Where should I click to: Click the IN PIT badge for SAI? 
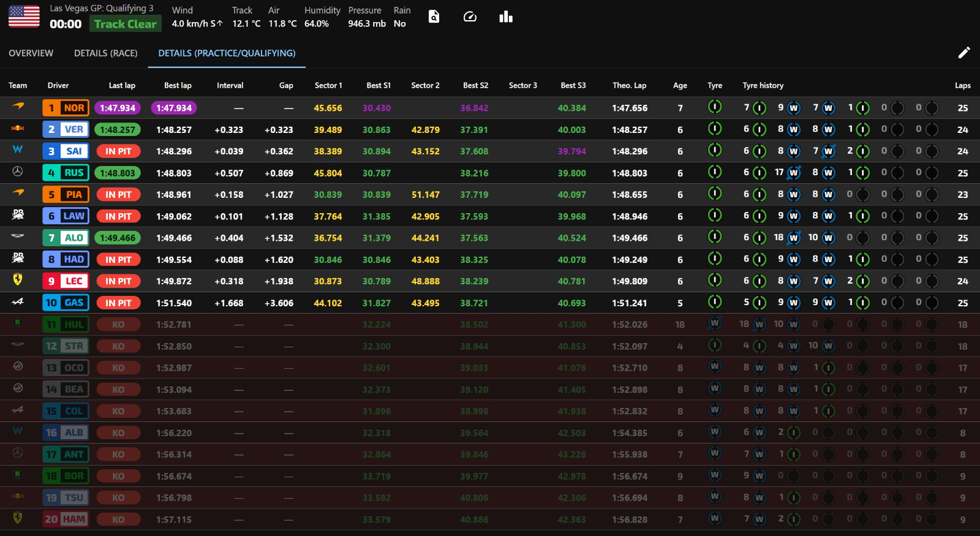click(118, 151)
